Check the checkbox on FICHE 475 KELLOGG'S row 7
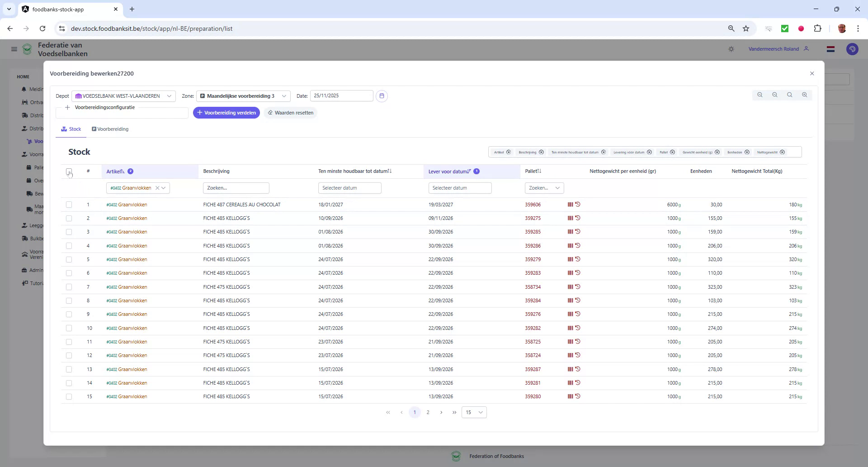 69,287
